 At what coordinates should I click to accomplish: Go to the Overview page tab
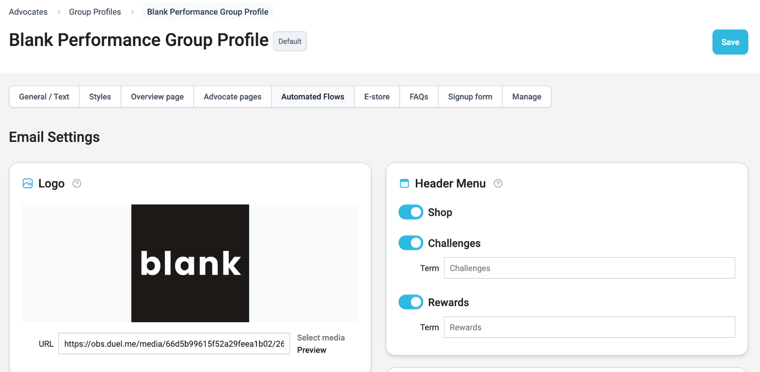point(157,97)
